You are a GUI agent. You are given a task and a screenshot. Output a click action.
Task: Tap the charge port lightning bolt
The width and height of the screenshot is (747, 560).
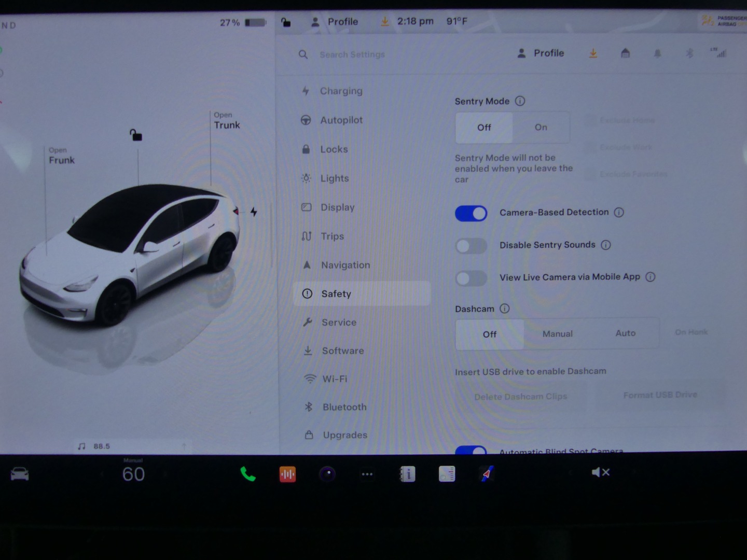pos(254,212)
